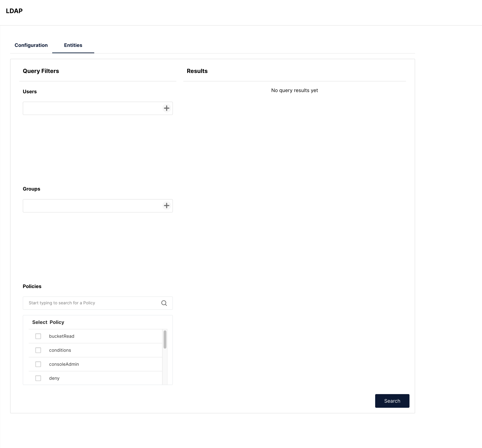Check the bucketRead policy checkbox
482x448 pixels.
[38, 336]
